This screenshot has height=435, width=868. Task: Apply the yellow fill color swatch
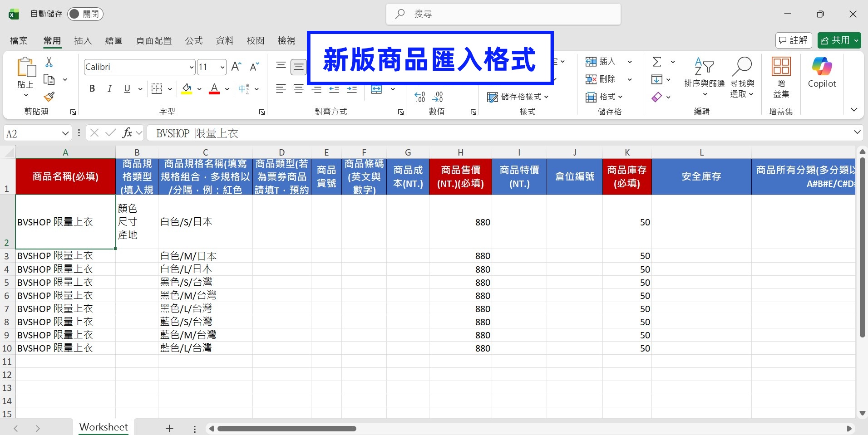click(187, 88)
